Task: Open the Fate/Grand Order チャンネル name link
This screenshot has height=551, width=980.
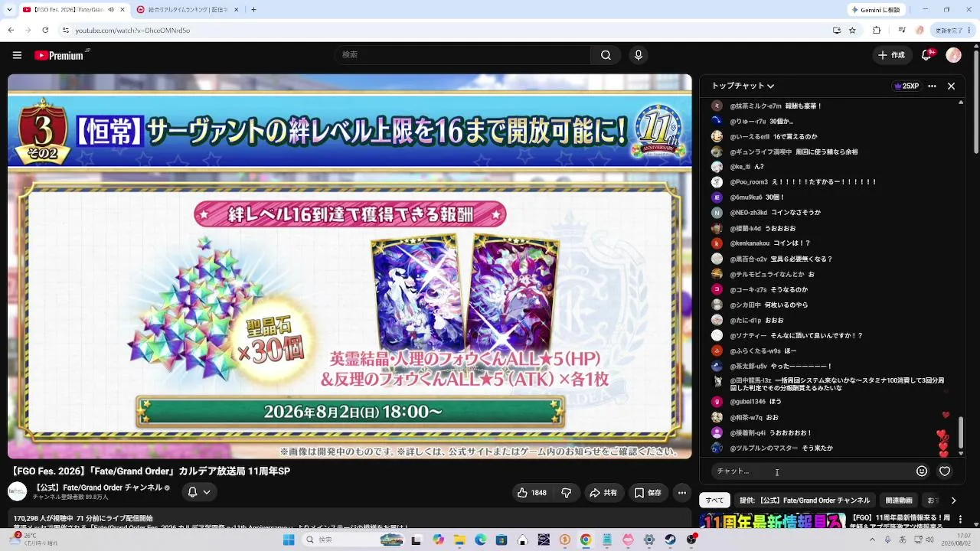Action: 97,487
